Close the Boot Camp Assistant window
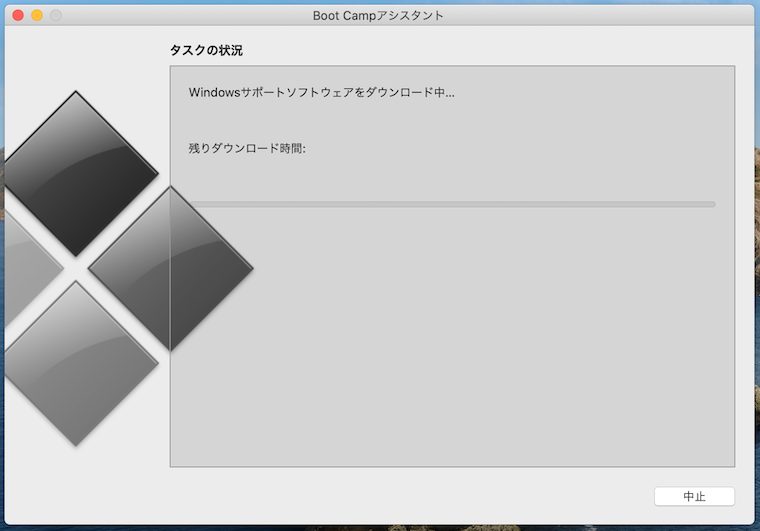This screenshot has width=760, height=531. pos(18,16)
